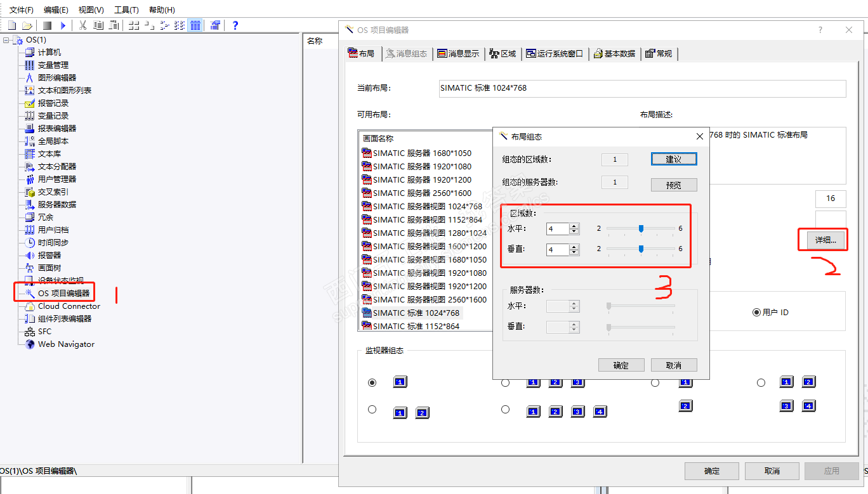
Task: Click the 用户管理器 icon in tree
Action: [x=30, y=179]
